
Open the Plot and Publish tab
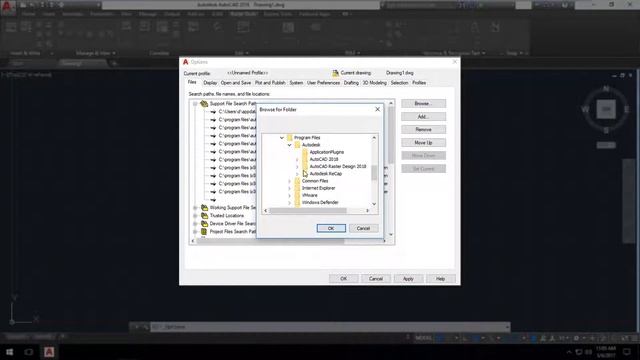click(270, 83)
